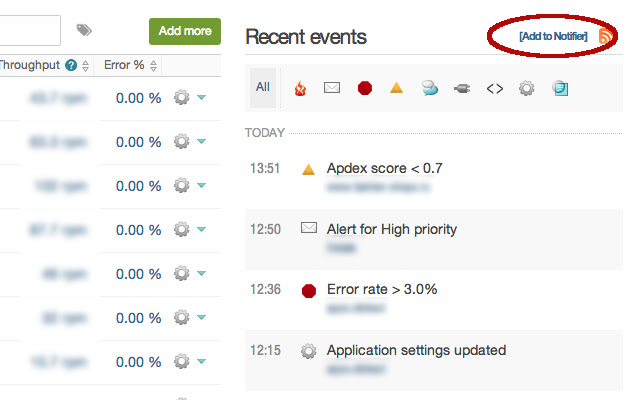Click the tag icon beside the search field
Viewport: 640px width, 400px height.
84,30
